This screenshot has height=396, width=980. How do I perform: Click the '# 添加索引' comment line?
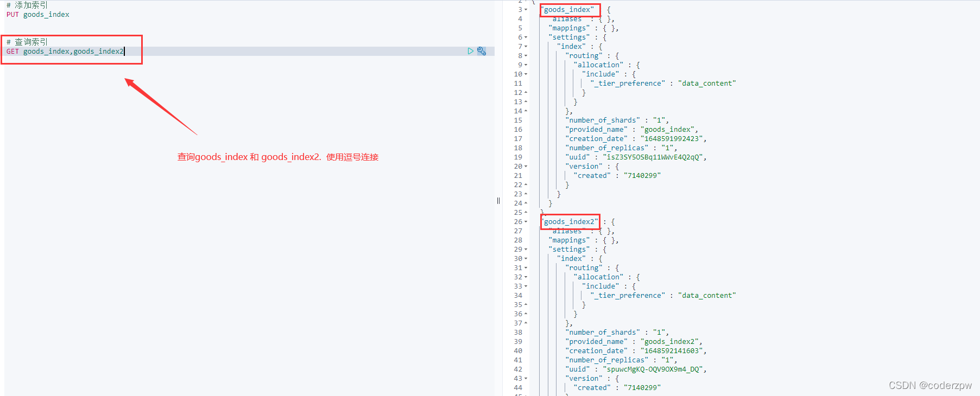(x=27, y=5)
